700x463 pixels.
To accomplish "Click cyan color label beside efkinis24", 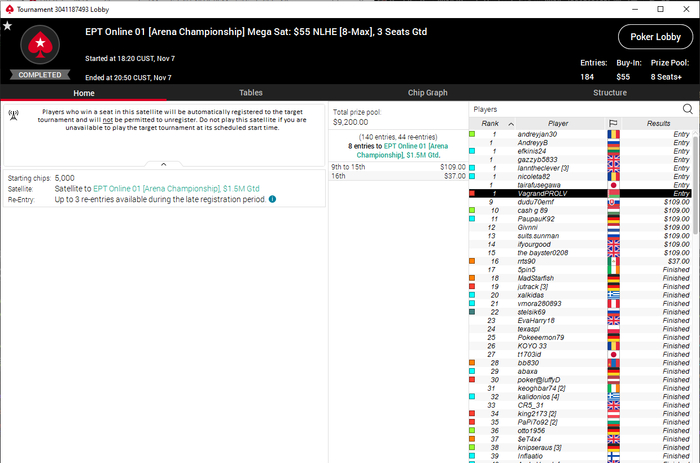I will pos(472,151).
